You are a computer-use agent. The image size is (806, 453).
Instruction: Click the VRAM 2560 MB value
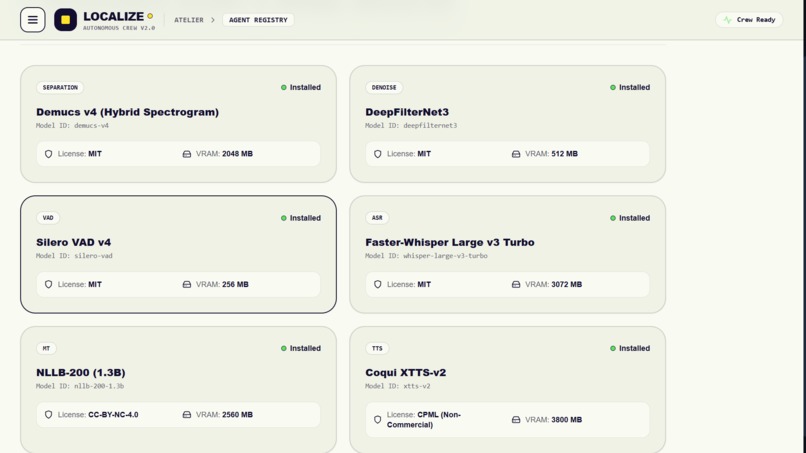coord(237,414)
